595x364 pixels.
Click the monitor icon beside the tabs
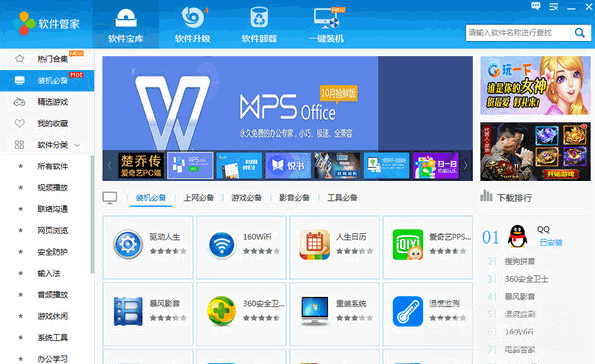click(110, 198)
